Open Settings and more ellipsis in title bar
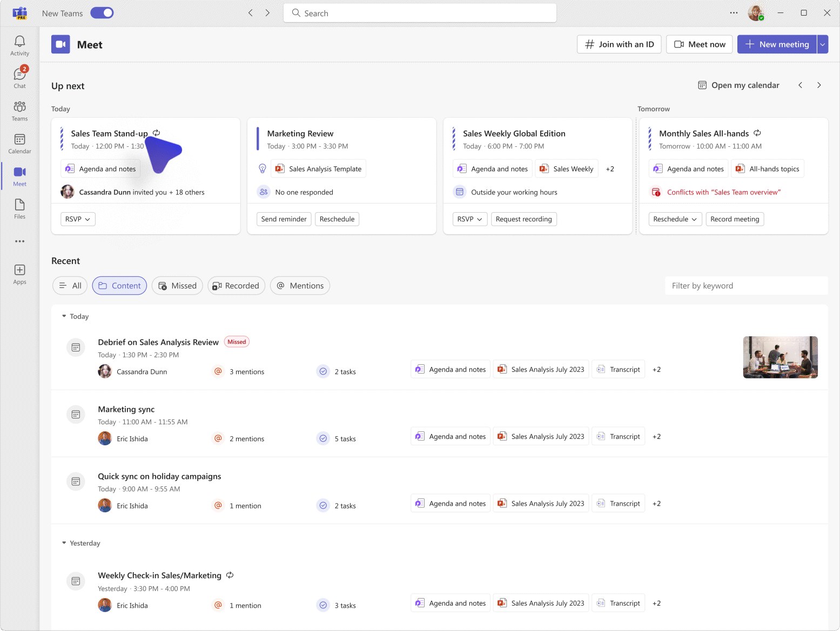This screenshot has height=631, width=840. click(734, 13)
